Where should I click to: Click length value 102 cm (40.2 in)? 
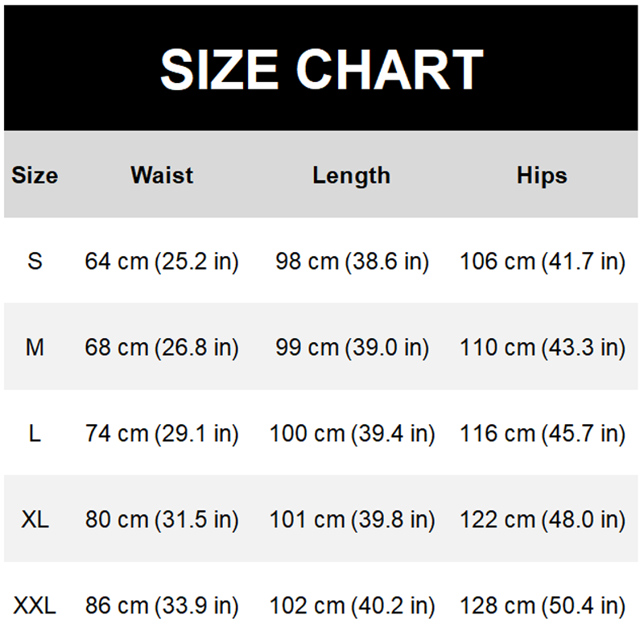click(352, 606)
